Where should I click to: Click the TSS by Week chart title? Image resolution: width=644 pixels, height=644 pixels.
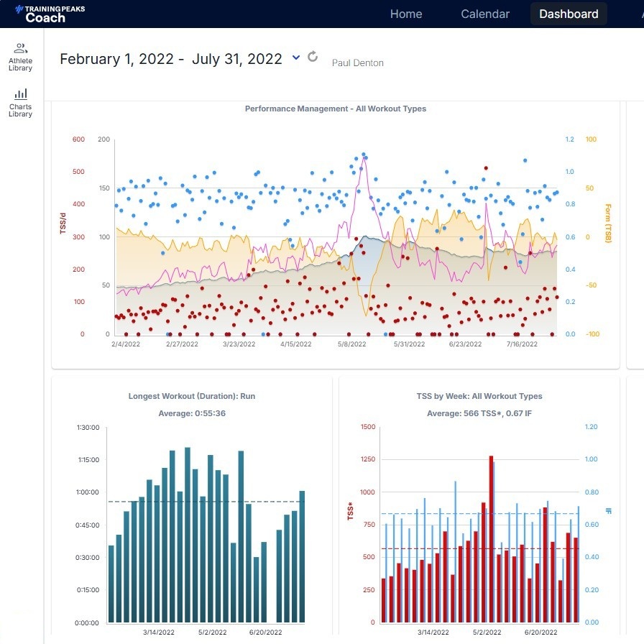(x=479, y=396)
